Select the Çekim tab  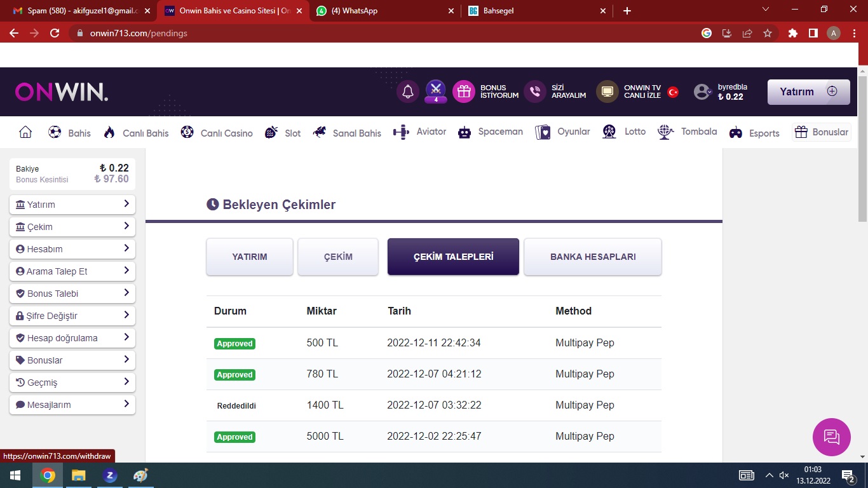[338, 257]
